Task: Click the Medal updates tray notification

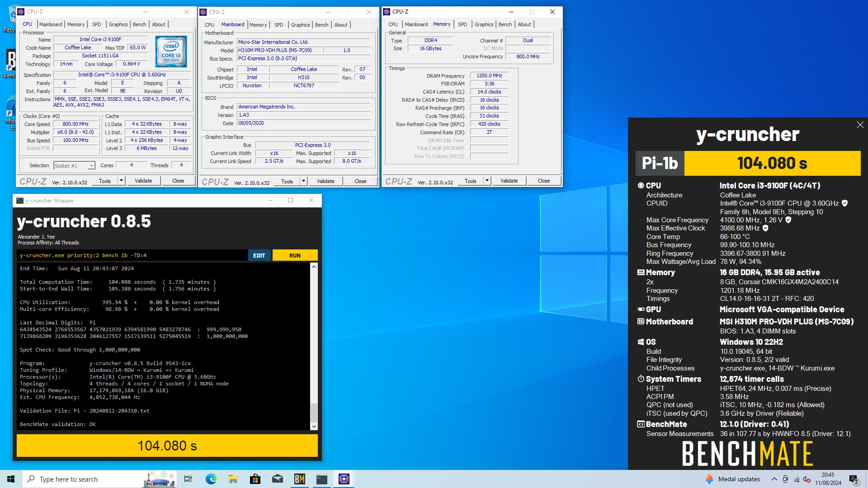Action: pyautogui.click(x=733, y=479)
